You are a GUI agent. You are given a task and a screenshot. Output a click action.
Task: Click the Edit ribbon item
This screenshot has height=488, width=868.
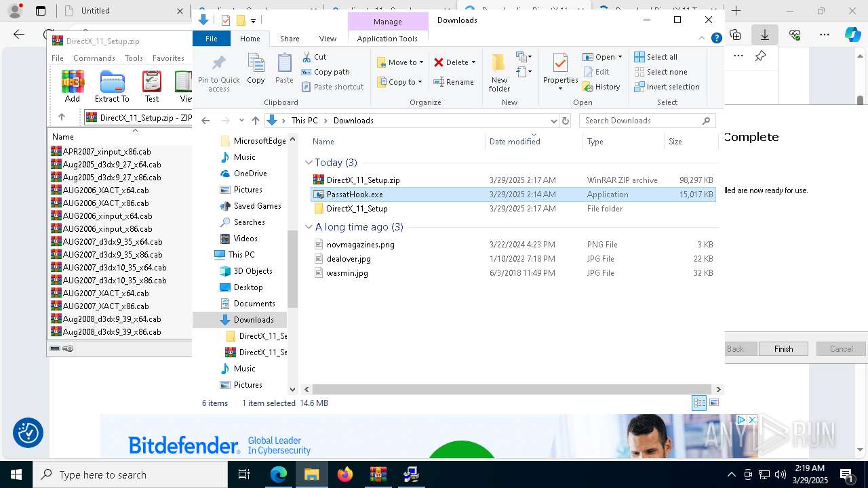596,72
